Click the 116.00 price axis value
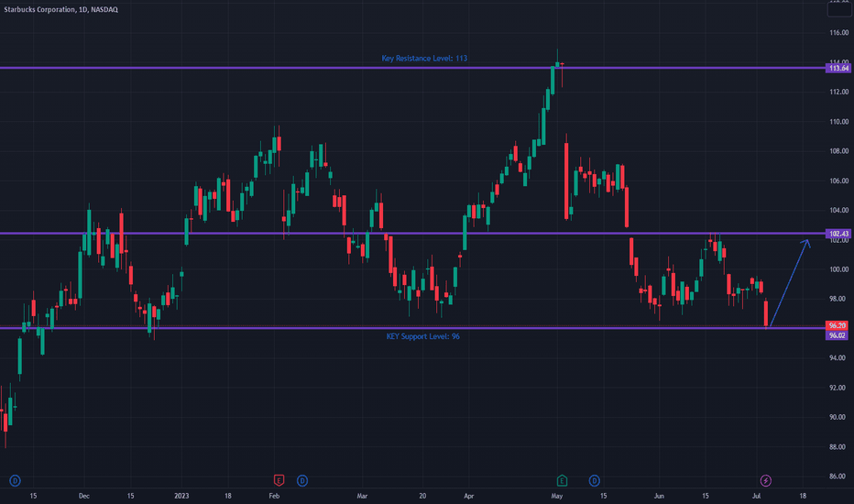This screenshot has width=854, height=504. pos(838,33)
